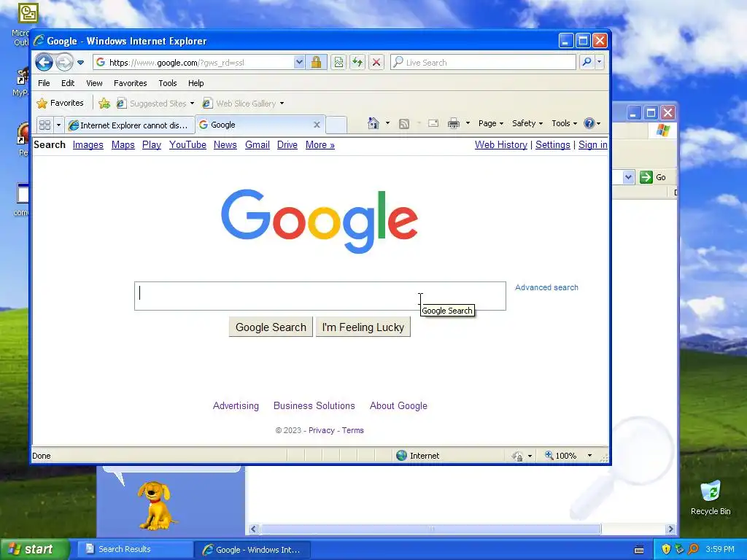This screenshot has width=747, height=560.
Task: Switch to Search Results taskbar button
Action: click(135, 549)
